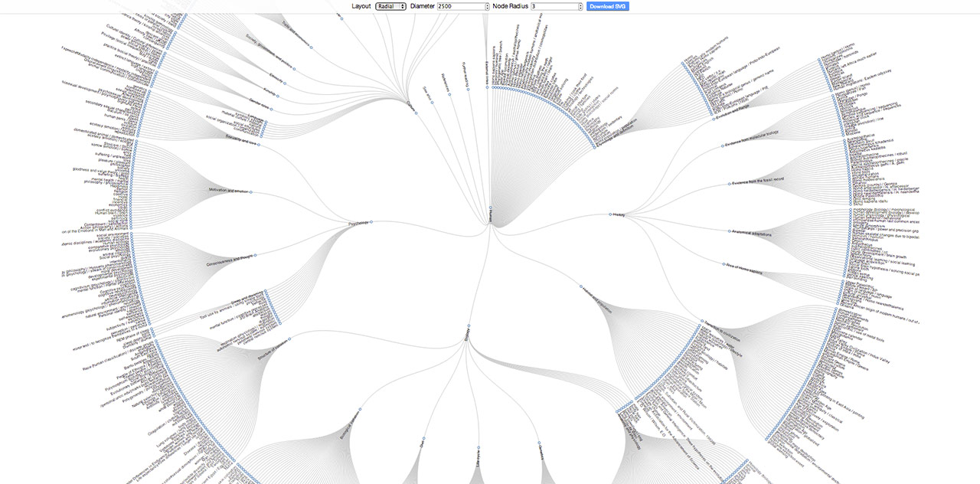Select the Consciousness and thought node
980x484 pixels.
click(255, 255)
